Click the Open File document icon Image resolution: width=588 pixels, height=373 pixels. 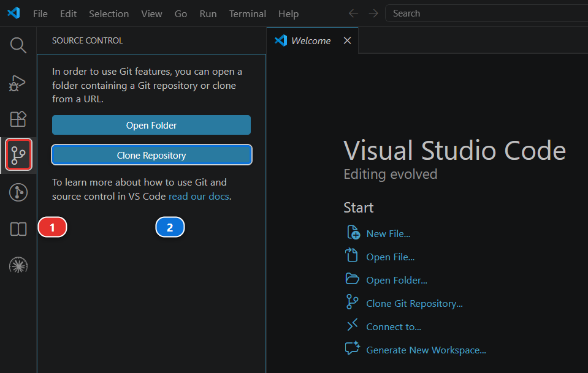[x=352, y=255]
